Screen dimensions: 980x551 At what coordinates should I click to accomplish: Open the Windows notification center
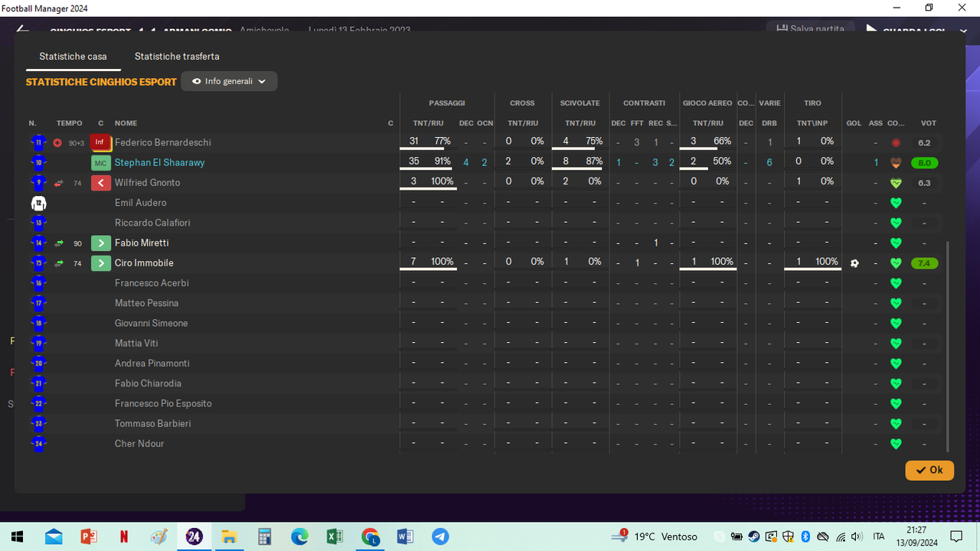coord(956,536)
